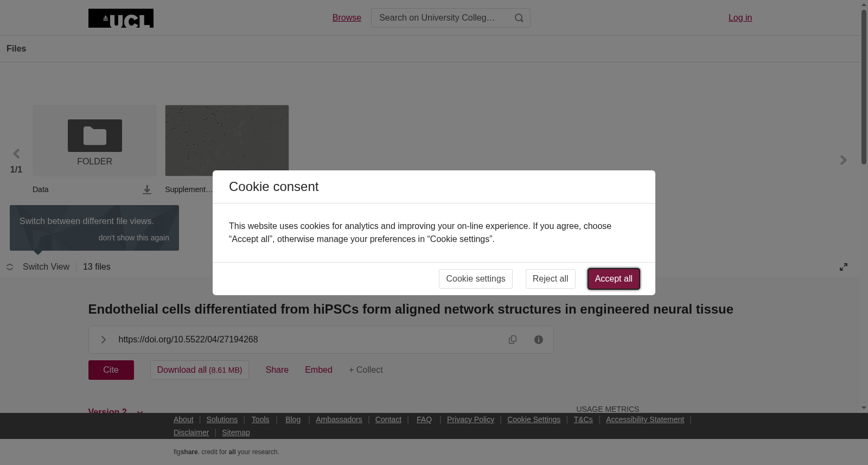868x465 pixels.
Task: Download the Data folder
Action: click(x=147, y=189)
